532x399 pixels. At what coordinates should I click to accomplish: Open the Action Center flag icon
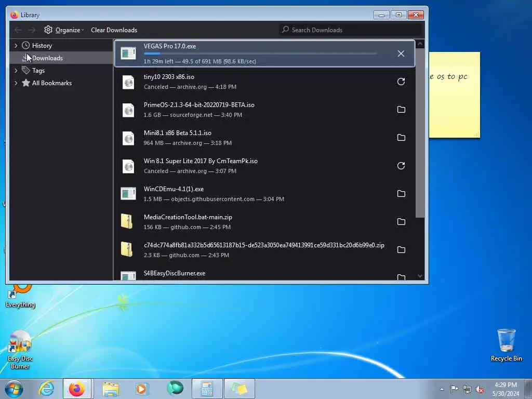click(454, 389)
